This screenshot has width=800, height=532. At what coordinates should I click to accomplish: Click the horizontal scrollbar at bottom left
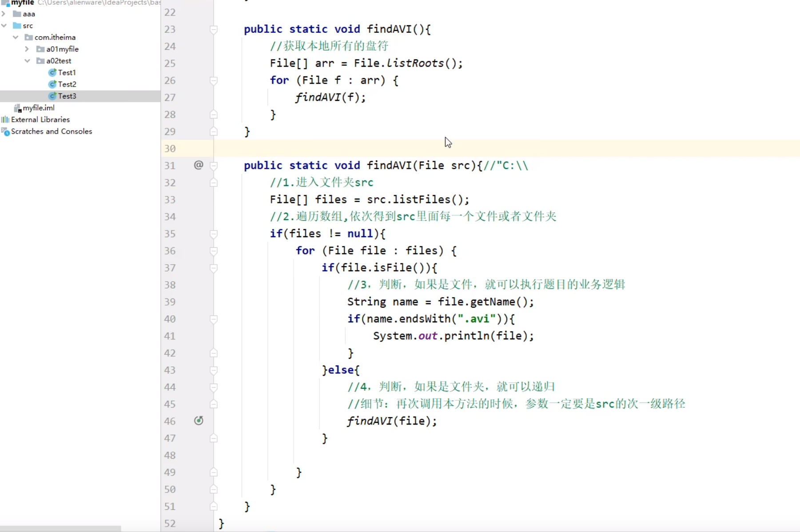click(x=61, y=528)
